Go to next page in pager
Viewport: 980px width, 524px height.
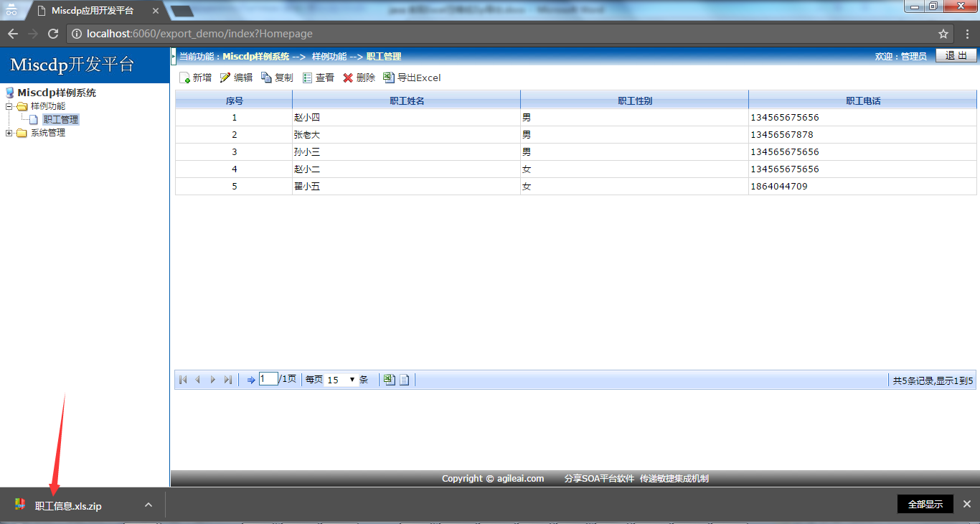click(x=213, y=380)
